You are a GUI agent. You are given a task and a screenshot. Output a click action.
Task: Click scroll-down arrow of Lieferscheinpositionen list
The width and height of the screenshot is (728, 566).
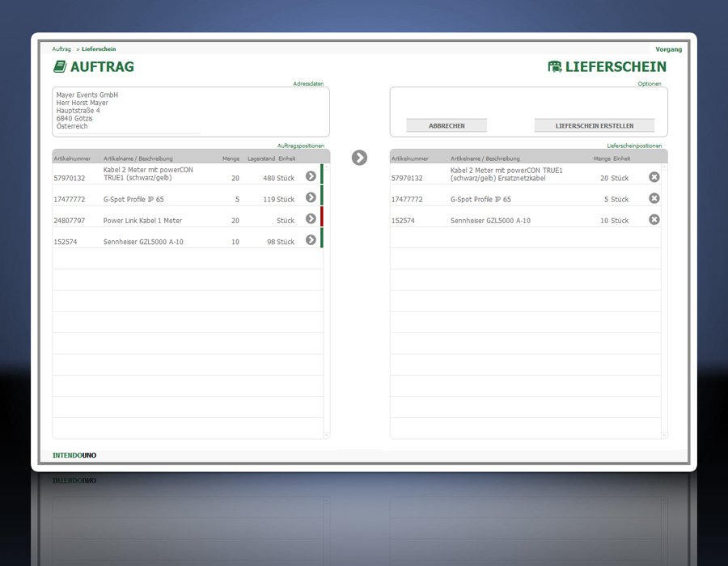(x=664, y=435)
